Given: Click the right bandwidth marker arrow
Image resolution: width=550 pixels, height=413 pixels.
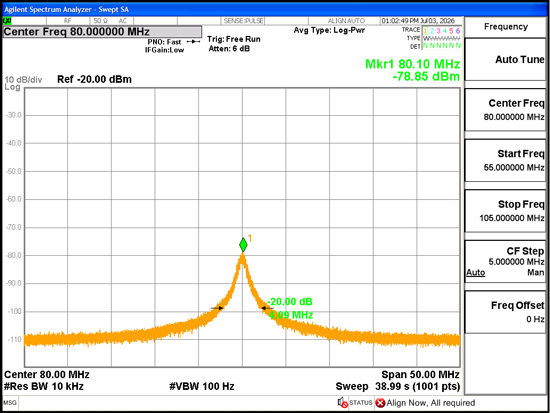Looking at the screenshot, I should coord(267,308).
